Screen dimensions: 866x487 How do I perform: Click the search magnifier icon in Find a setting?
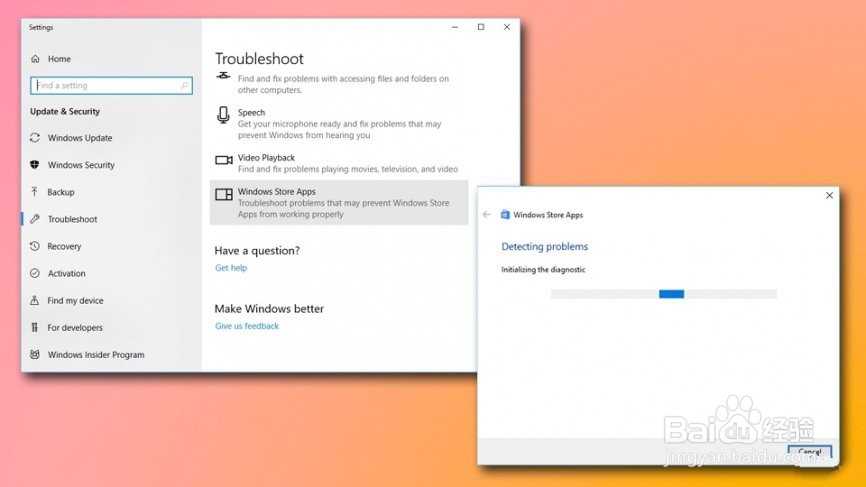[x=184, y=86]
